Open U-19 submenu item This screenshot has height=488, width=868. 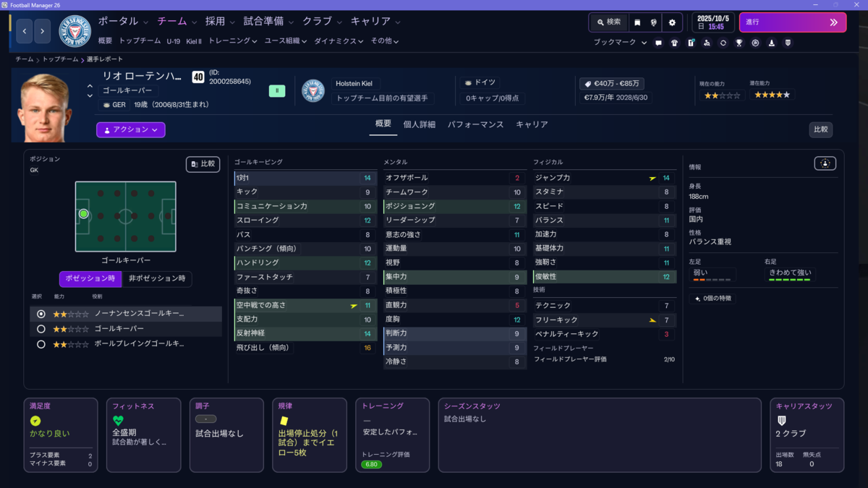tap(174, 41)
